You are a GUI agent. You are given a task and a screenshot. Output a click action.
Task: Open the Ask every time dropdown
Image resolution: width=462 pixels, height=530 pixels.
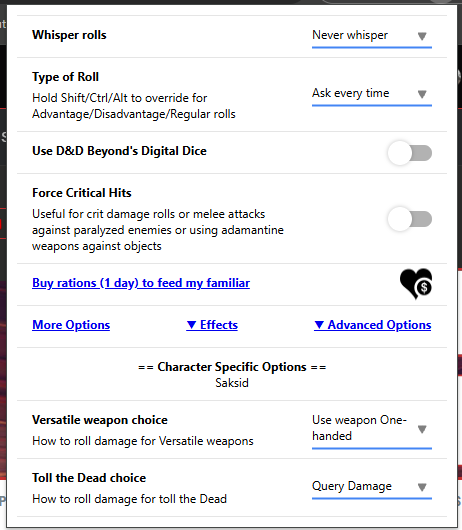[372, 94]
